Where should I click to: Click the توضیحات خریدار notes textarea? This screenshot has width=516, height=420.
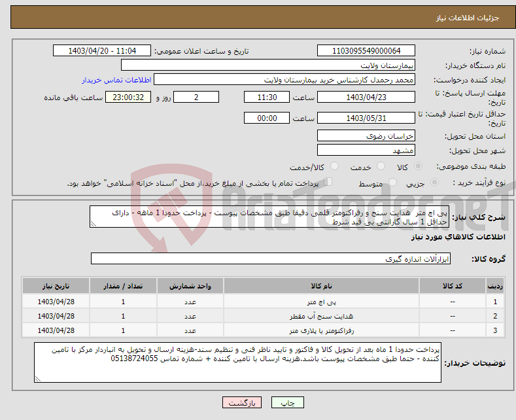click(237, 362)
